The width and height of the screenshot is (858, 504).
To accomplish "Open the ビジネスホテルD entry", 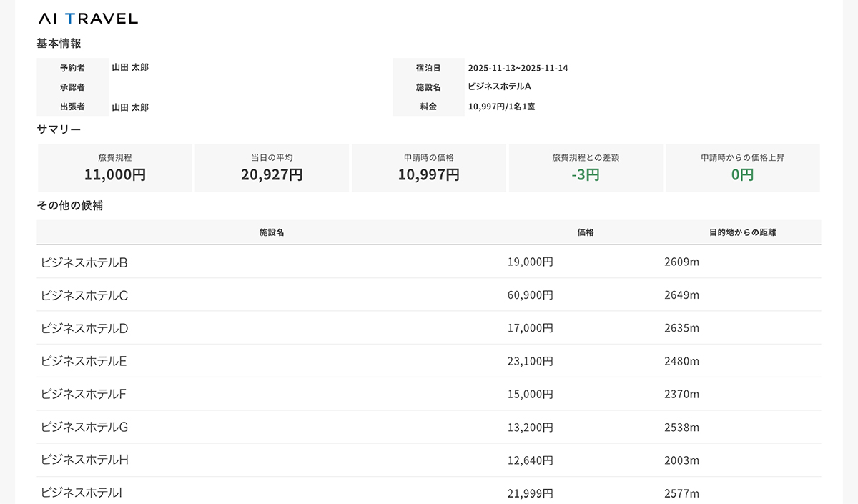I will coord(84,328).
